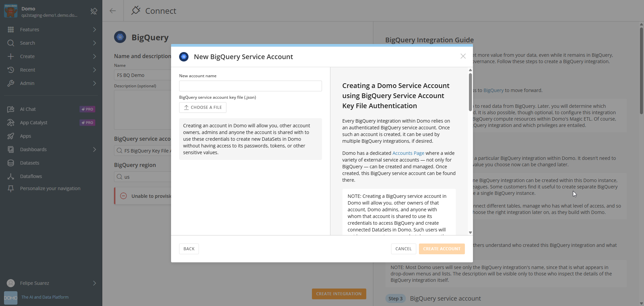Expand the Search menu chevron

tap(95, 43)
